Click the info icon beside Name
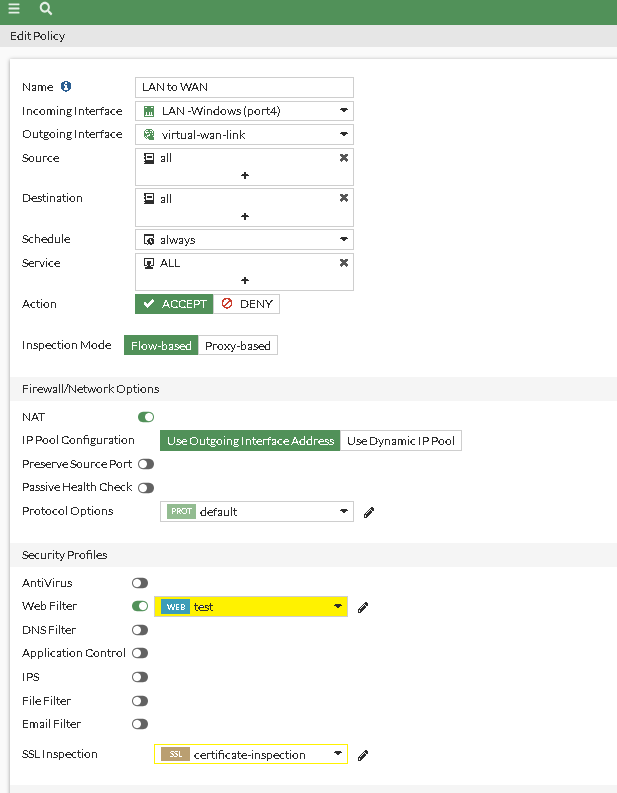 [x=66, y=87]
